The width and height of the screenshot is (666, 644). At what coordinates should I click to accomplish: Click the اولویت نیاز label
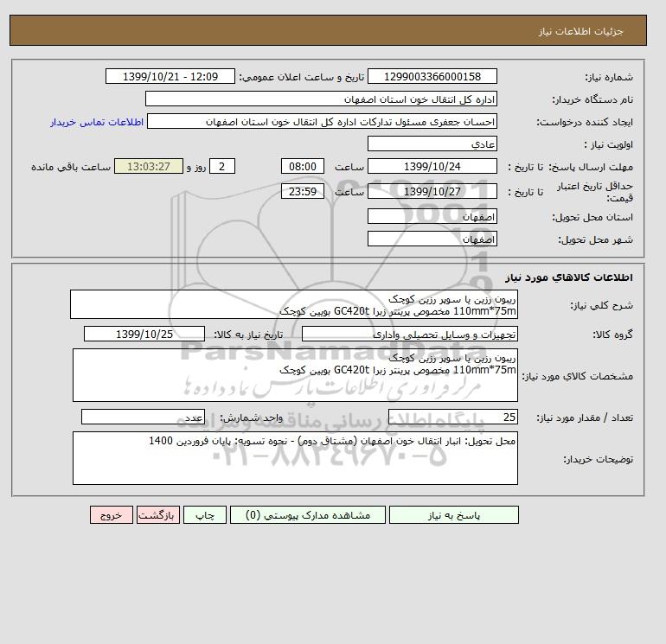[608, 144]
